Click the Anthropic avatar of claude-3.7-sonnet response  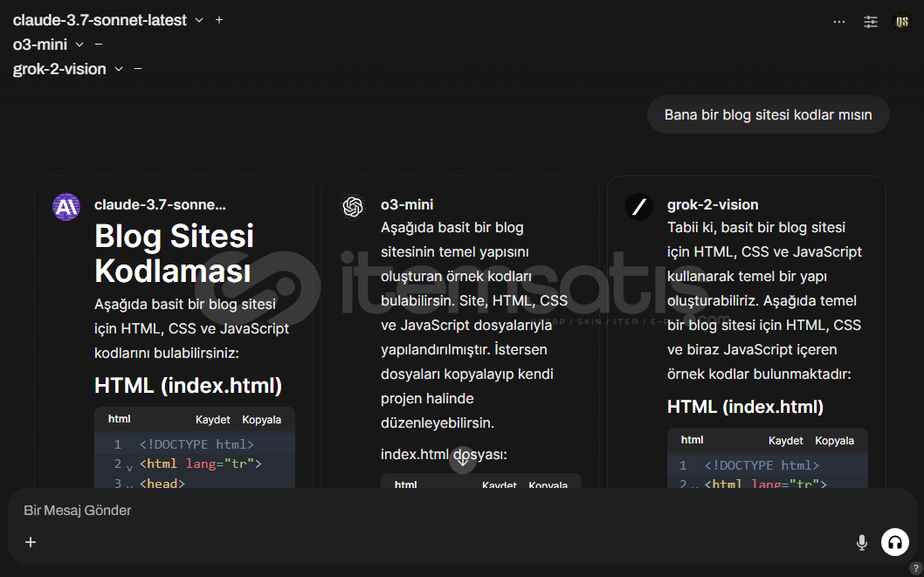point(66,207)
